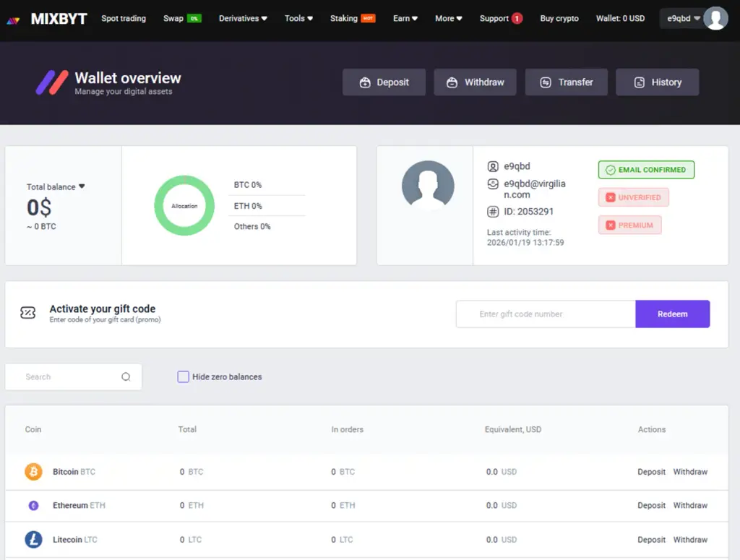The image size is (740, 560).
Task: Click the email icon beside e9qbd@virgilian.com
Action: click(493, 184)
